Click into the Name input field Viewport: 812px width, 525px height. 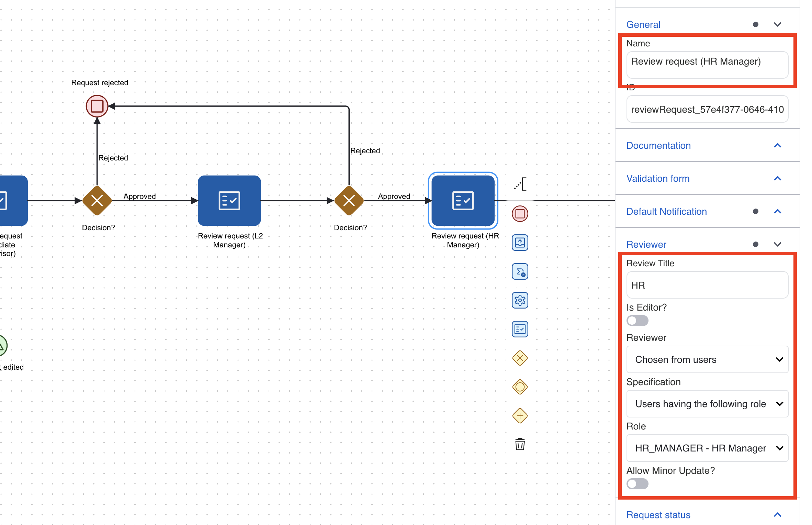point(707,65)
